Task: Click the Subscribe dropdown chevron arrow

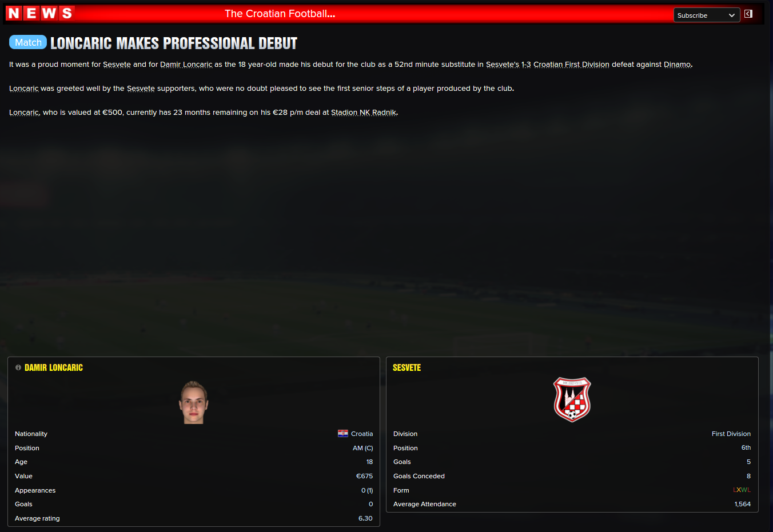Action: (x=732, y=15)
